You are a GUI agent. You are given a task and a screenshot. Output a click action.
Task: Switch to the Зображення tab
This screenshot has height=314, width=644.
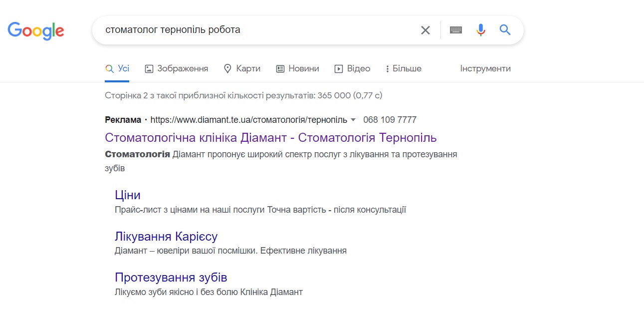177,68
